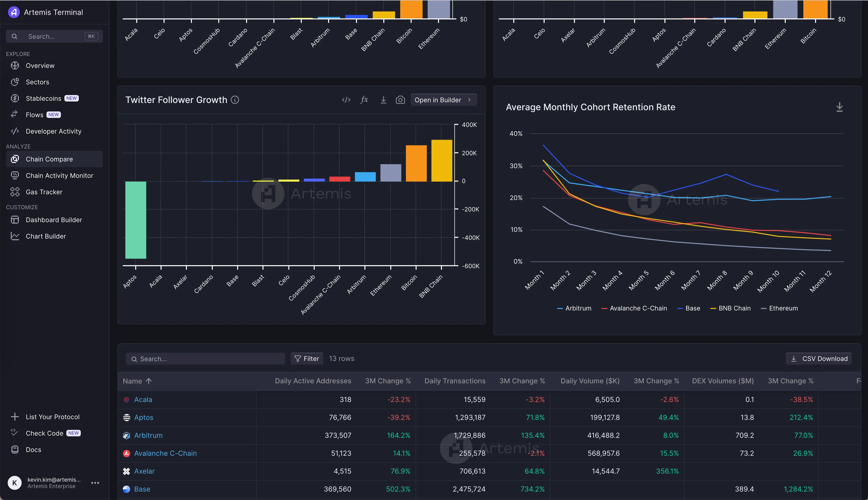Click Arbitrum's 164.2% change value

click(398, 435)
